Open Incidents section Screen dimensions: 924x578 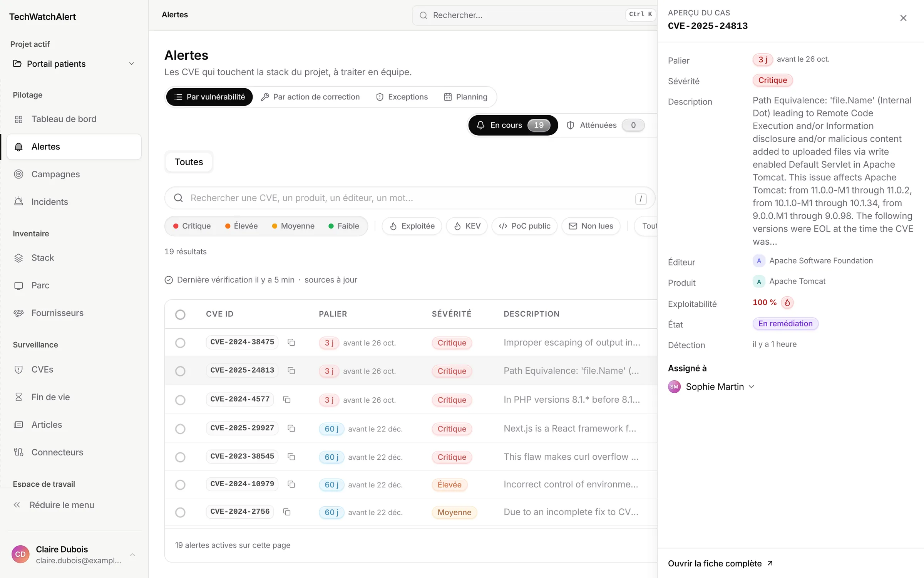coord(74,202)
